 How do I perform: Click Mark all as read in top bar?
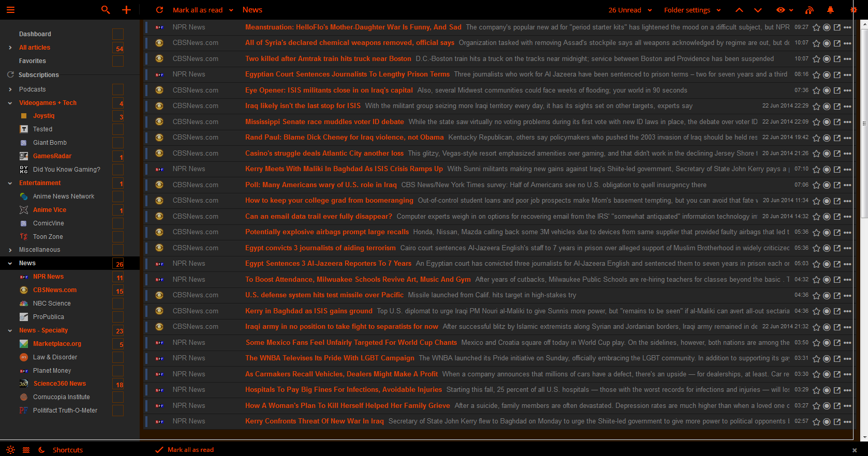pyautogui.click(x=198, y=10)
